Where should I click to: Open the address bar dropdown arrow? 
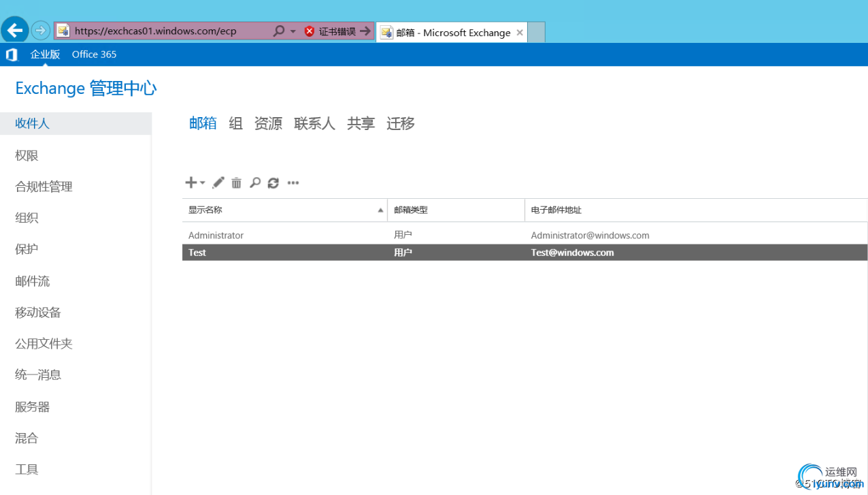coord(293,31)
